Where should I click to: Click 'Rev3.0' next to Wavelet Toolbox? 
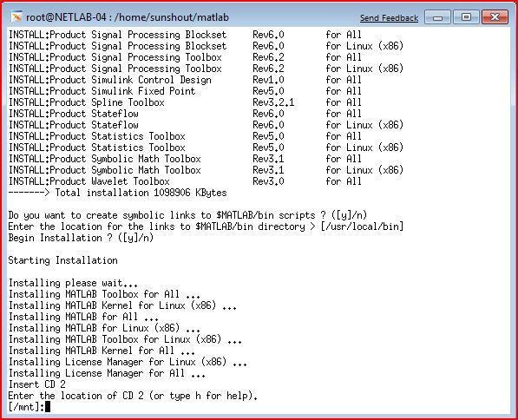pyautogui.click(x=268, y=181)
